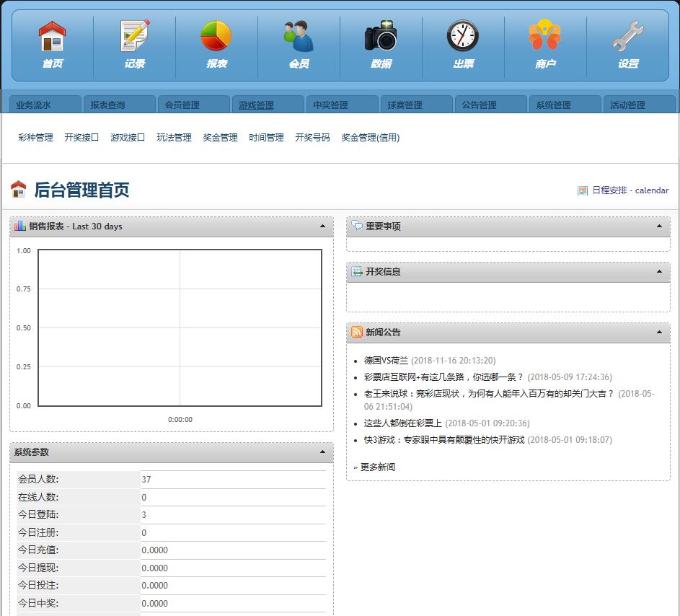
Task: Click the 会员 members icon
Action: (x=298, y=36)
